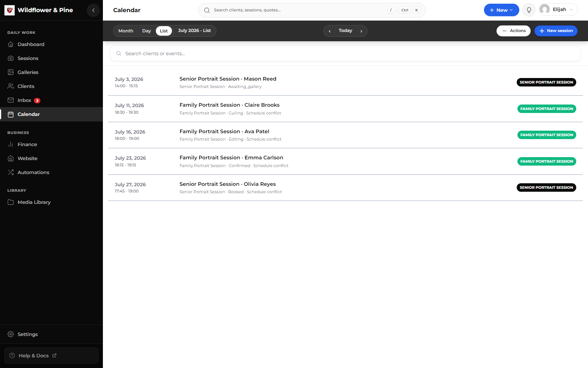
Task: Click the July 2026 - List label
Action: click(194, 31)
